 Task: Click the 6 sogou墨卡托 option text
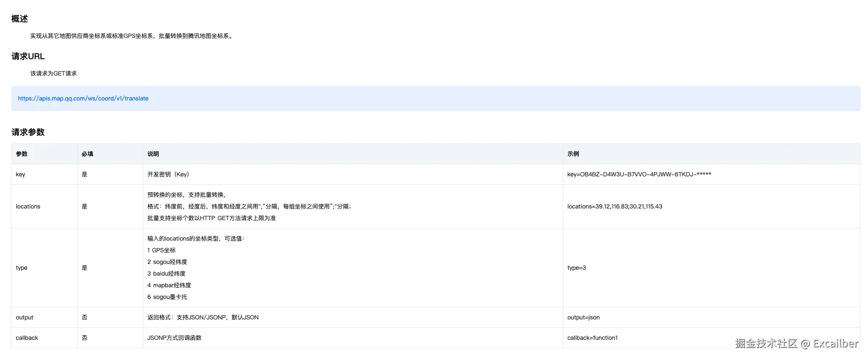click(167, 297)
